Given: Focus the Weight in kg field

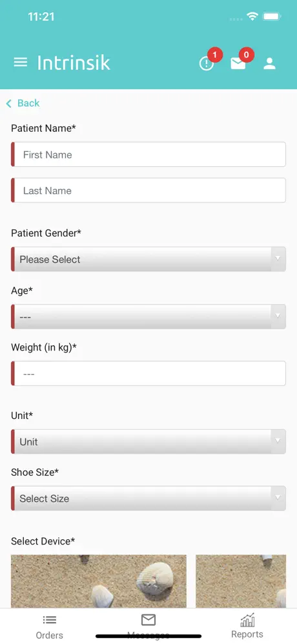Looking at the screenshot, I should (x=148, y=373).
